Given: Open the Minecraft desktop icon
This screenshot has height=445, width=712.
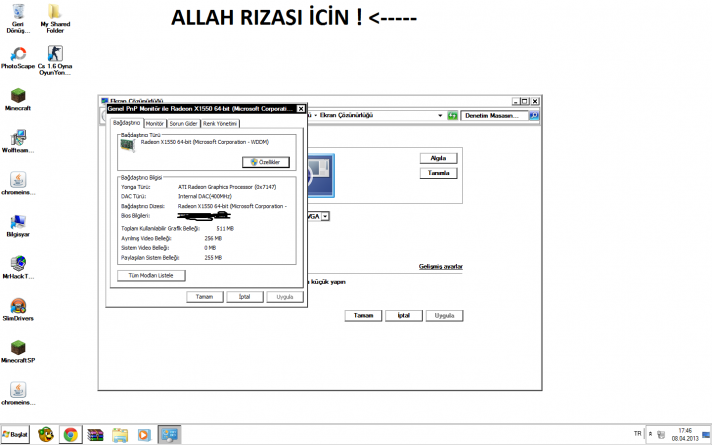Looking at the screenshot, I should point(18,99).
